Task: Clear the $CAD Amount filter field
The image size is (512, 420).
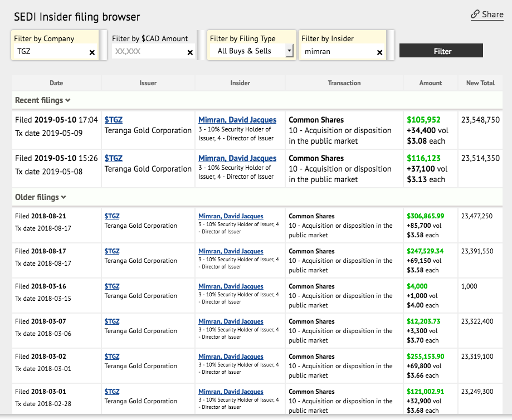Action: click(x=190, y=52)
